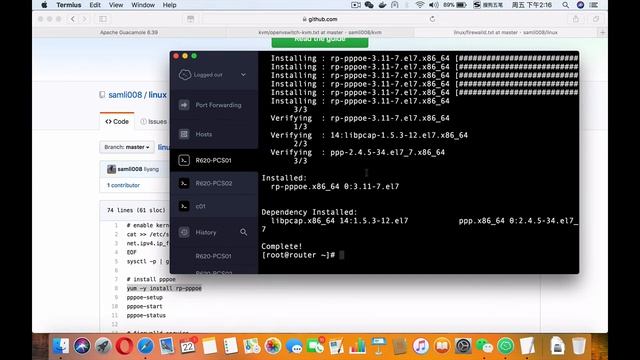Add a new Safari tab
Screen dimensions: 640x360
point(602,32)
